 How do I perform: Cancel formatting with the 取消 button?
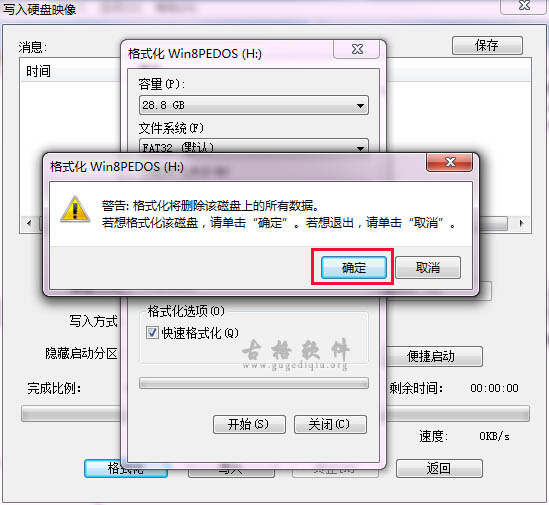click(428, 268)
